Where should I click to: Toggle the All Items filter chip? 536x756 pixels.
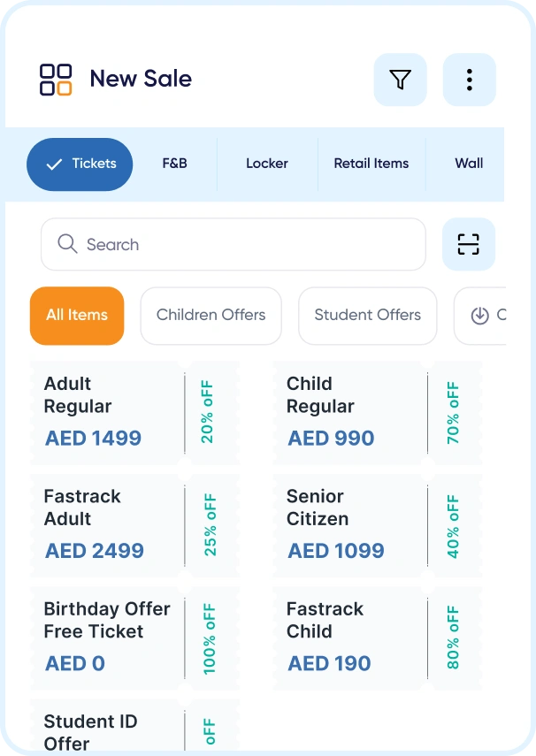point(76,316)
